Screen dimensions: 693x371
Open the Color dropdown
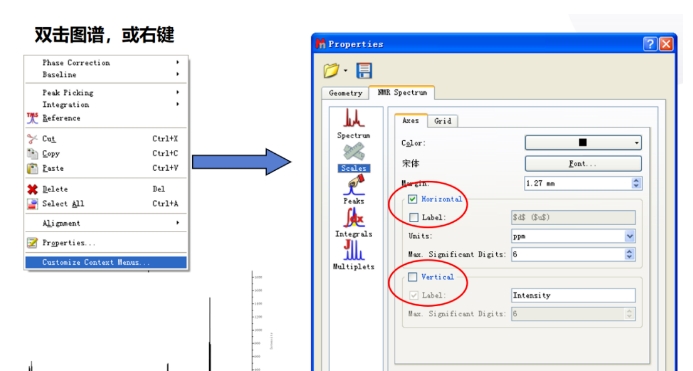[583, 143]
